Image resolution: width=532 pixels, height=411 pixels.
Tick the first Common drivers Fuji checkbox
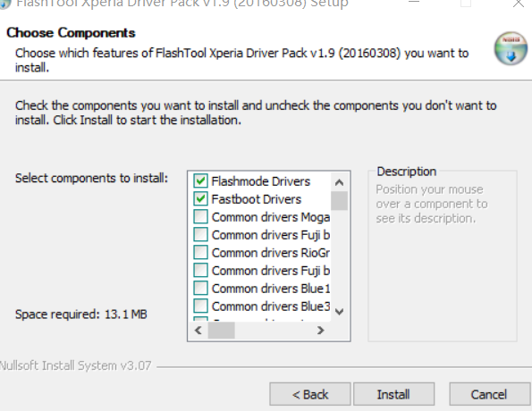pos(200,234)
